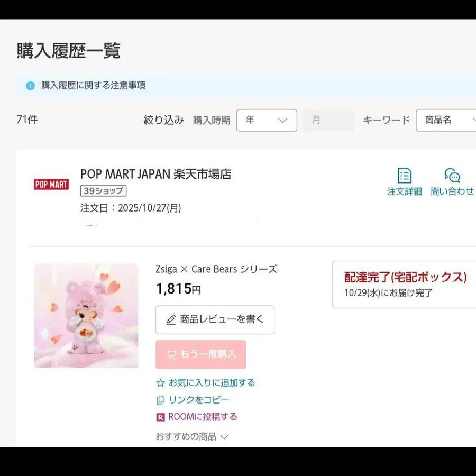
Task: Click the pencil icon on 商品レビューを書く
Action: click(x=171, y=320)
